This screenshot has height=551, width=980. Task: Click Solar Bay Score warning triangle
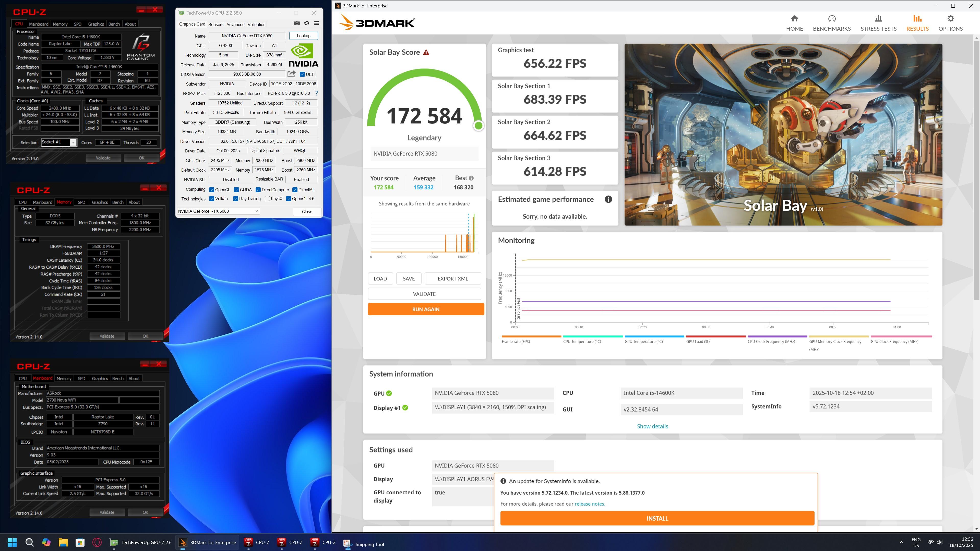(426, 53)
